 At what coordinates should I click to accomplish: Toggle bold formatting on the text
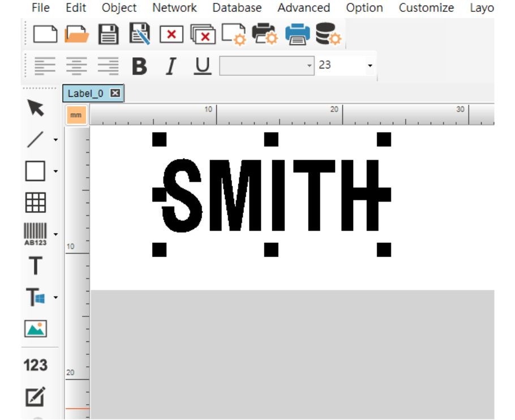click(x=139, y=65)
